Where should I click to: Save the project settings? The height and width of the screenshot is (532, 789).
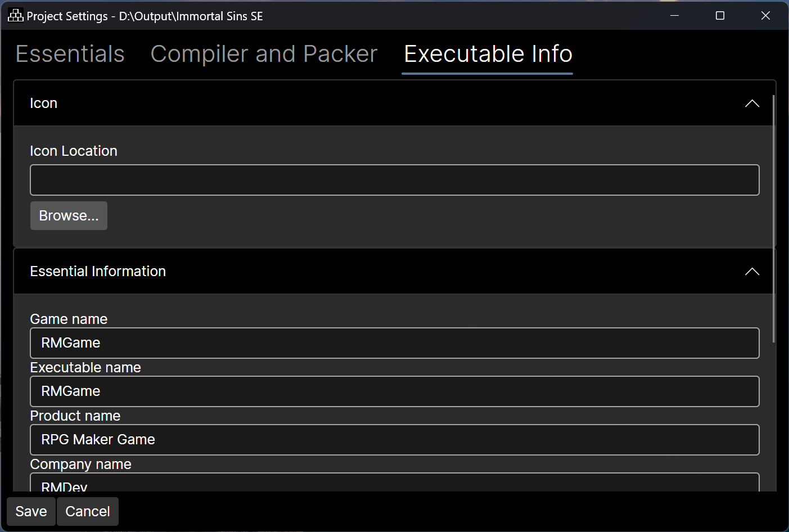click(x=31, y=511)
